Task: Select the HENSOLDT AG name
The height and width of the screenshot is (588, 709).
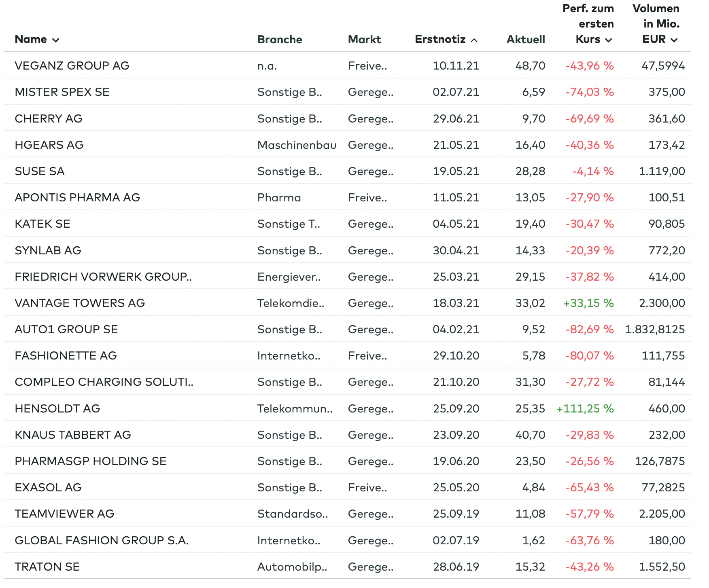Action: [57, 408]
